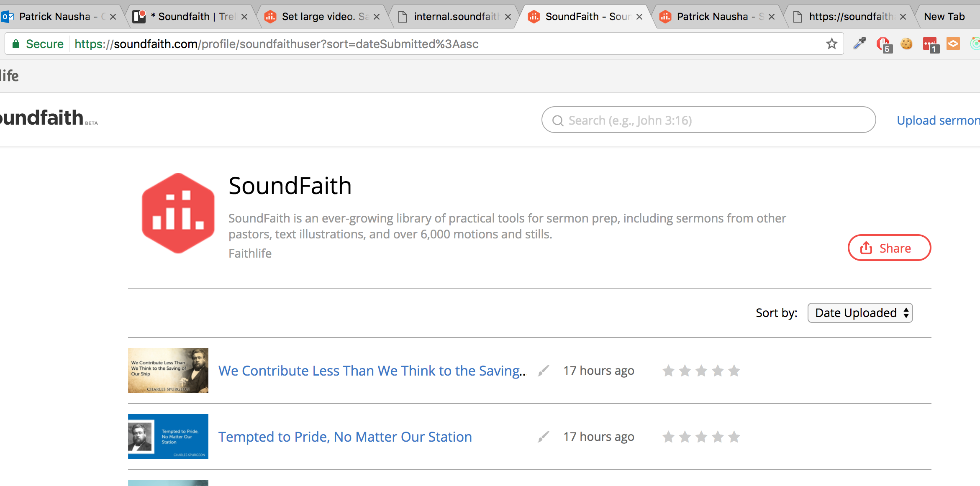Switch to the 'Patrick Nausha - S' SoundFaith tab
Image resolution: width=980 pixels, height=486 pixels.
[718, 17]
